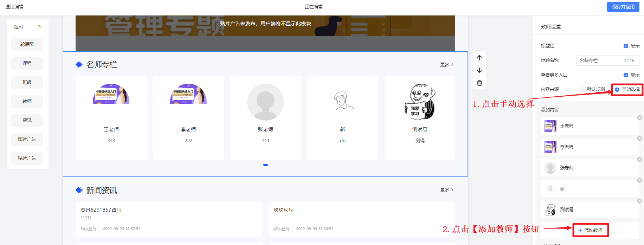Add the 轮播图 component
The image size is (644, 245).
[x=27, y=45]
